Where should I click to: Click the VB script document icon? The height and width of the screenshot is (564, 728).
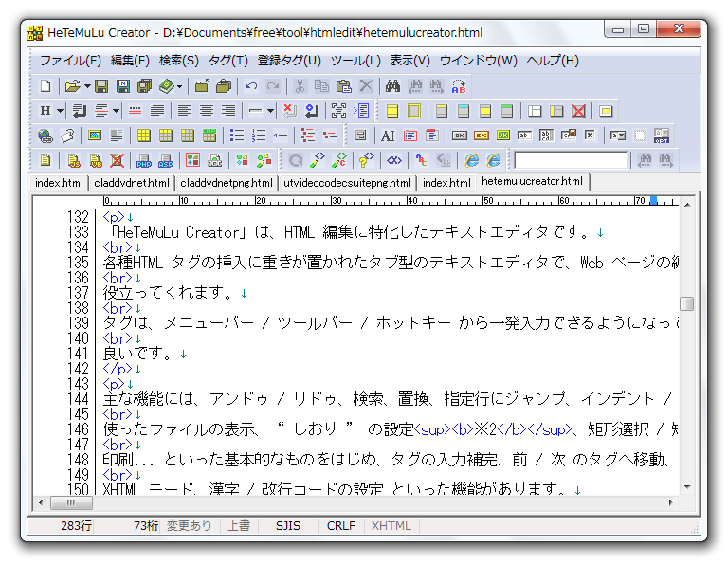coord(95,160)
